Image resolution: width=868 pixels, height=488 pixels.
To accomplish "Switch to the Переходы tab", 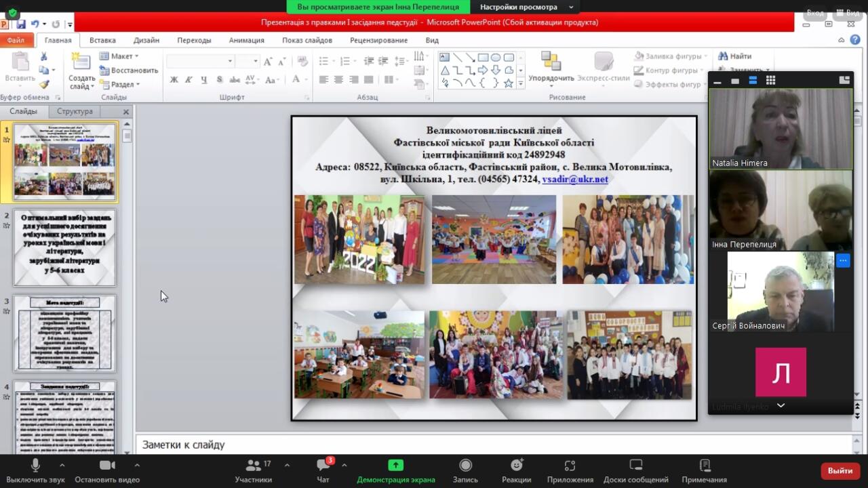I will point(194,40).
